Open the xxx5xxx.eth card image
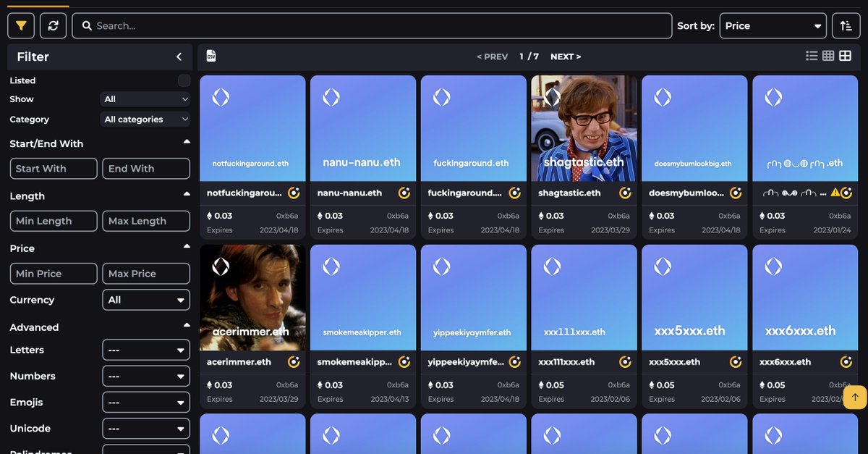868x454 pixels. [x=694, y=298]
